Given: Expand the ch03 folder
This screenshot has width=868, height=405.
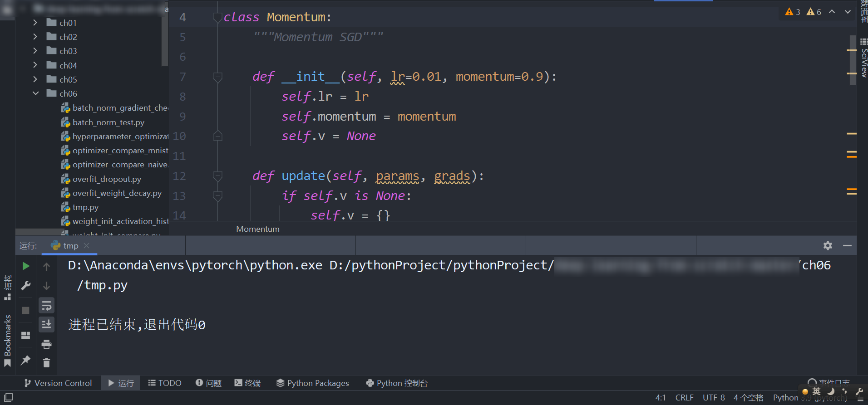Looking at the screenshot, I should click(x=35, y=51).
